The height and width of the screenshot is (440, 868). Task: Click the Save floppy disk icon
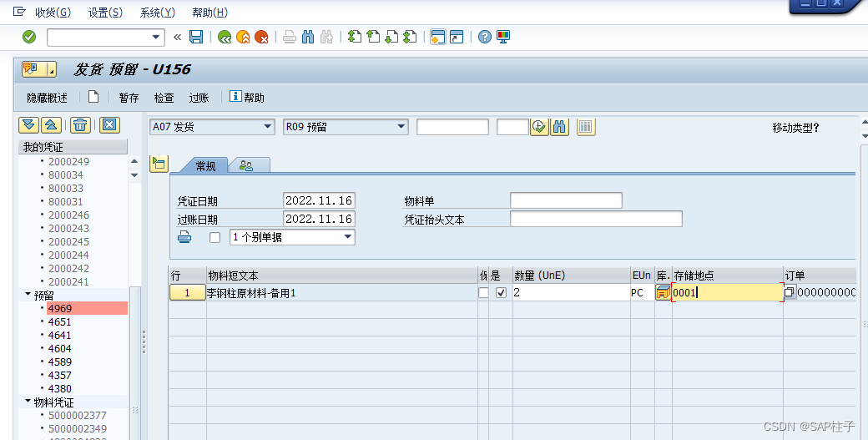click(196, 37)
